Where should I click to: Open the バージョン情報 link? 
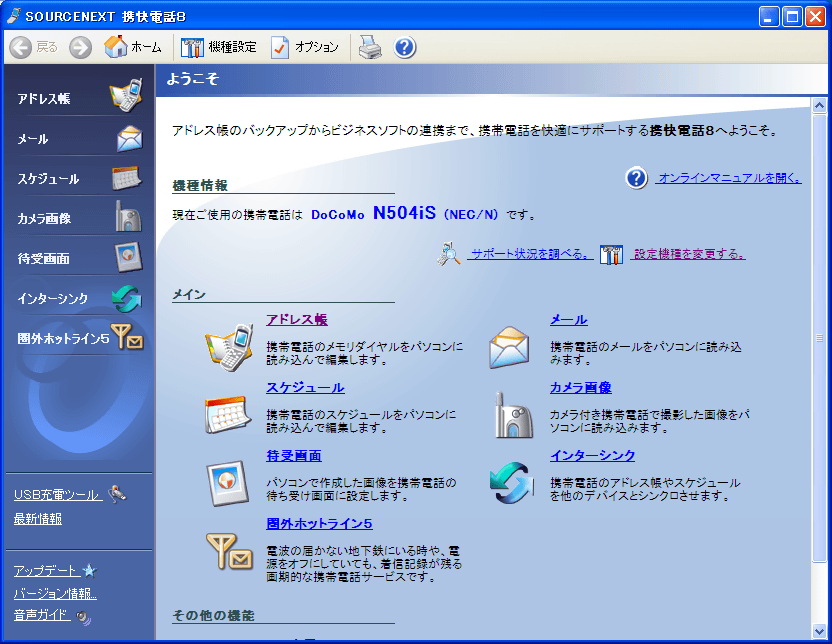(55, 593)
